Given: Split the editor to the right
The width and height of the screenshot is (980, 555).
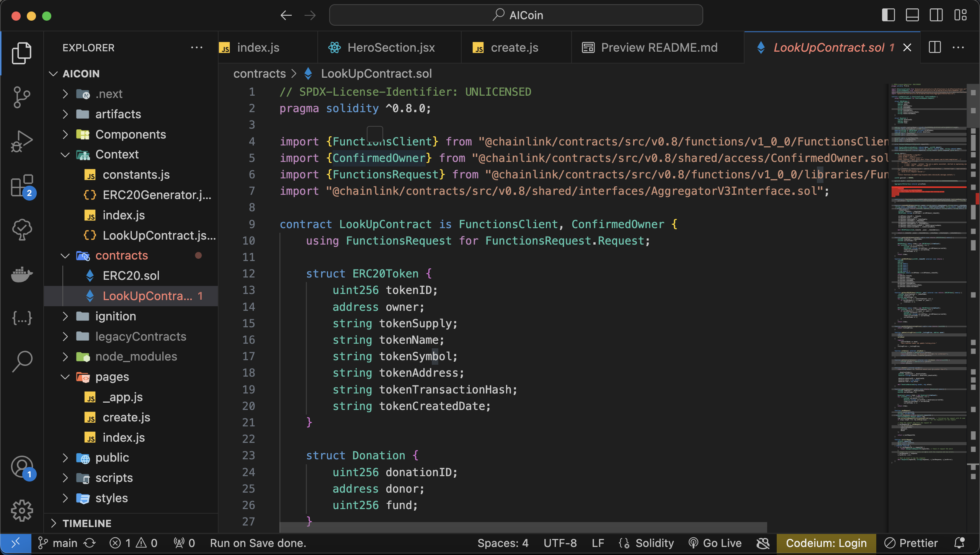Looking at the screenshot, I should pos(934,47).
